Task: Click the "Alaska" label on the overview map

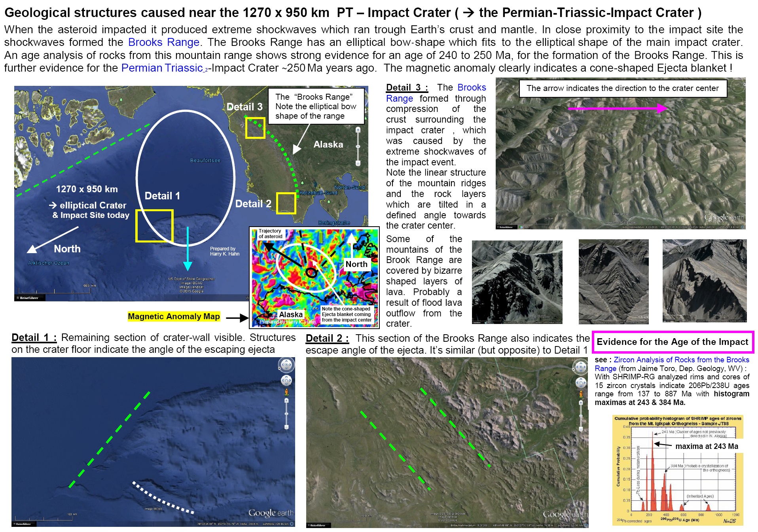Action: click(328, 144)
